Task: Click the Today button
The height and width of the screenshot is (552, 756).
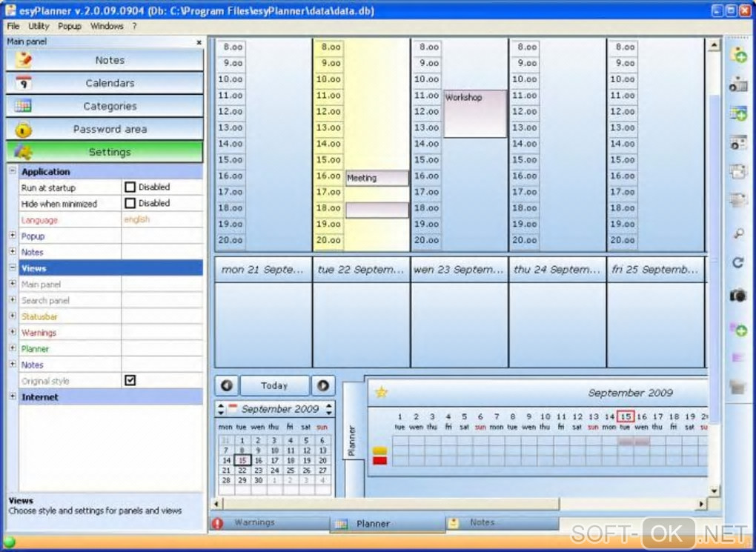Action: click(x=274, y=386)
